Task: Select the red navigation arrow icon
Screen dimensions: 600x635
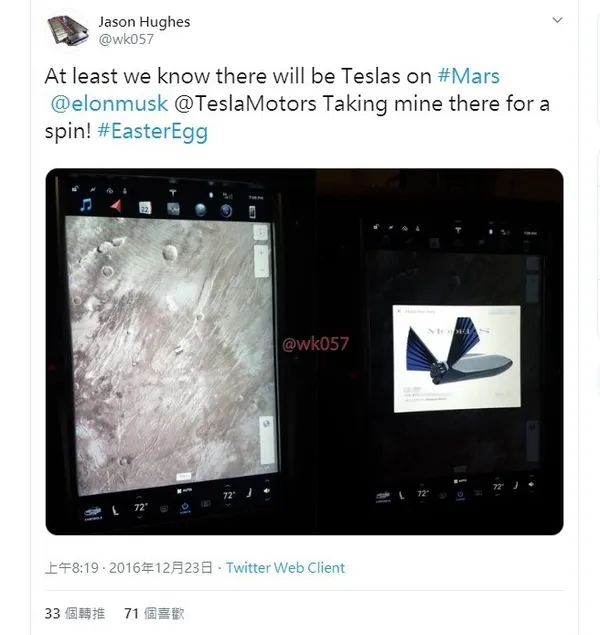Action: click(114, 206)
